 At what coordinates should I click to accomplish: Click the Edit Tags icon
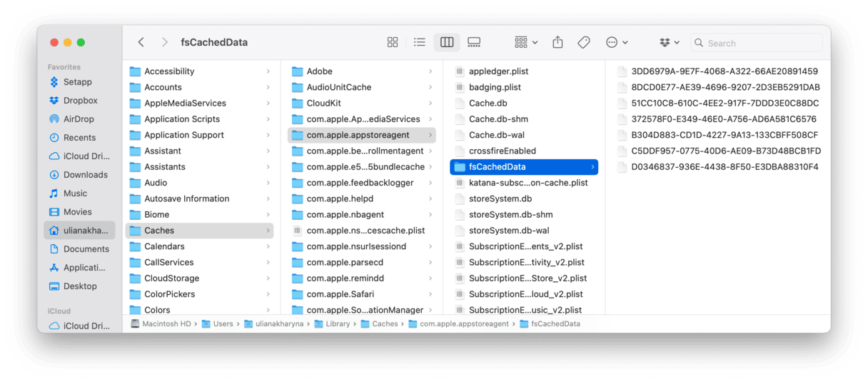[584, 42]
